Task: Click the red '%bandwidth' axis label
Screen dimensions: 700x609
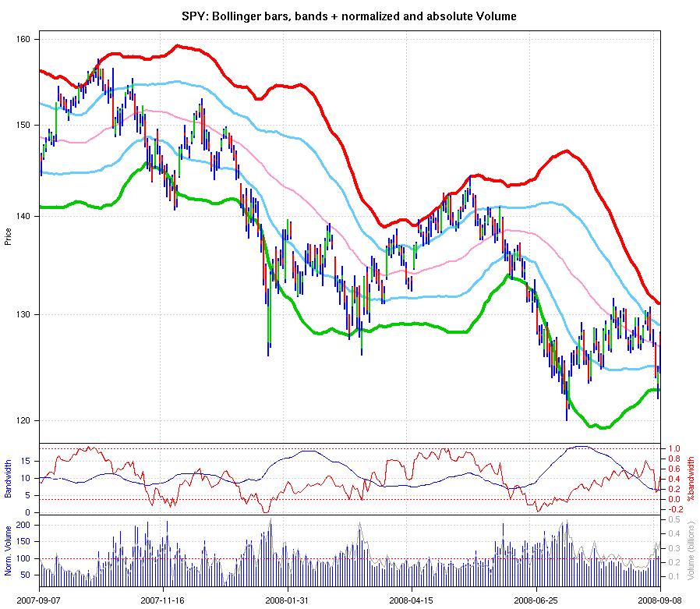Action: [x=690, y=480]
